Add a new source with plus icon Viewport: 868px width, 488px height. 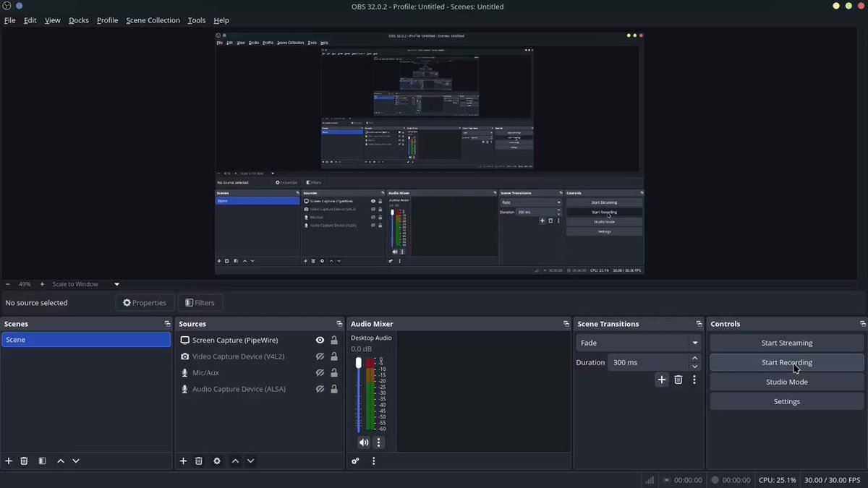(x=183, y=461)
